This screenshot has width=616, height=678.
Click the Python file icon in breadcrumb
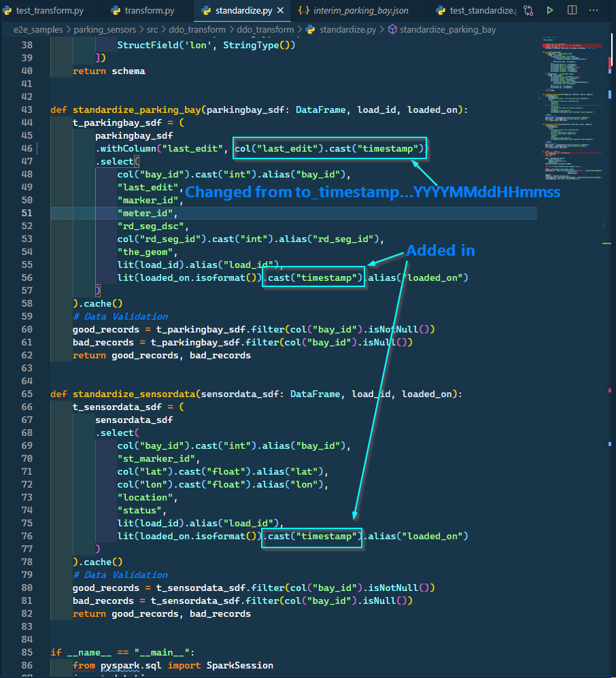coord(310,29)
